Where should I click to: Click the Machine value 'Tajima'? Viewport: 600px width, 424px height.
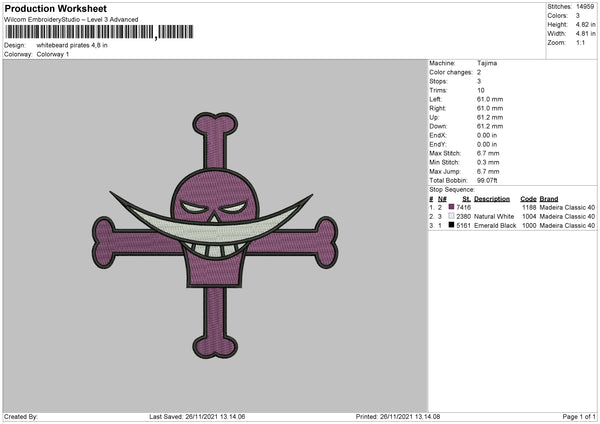coord(487,63)
